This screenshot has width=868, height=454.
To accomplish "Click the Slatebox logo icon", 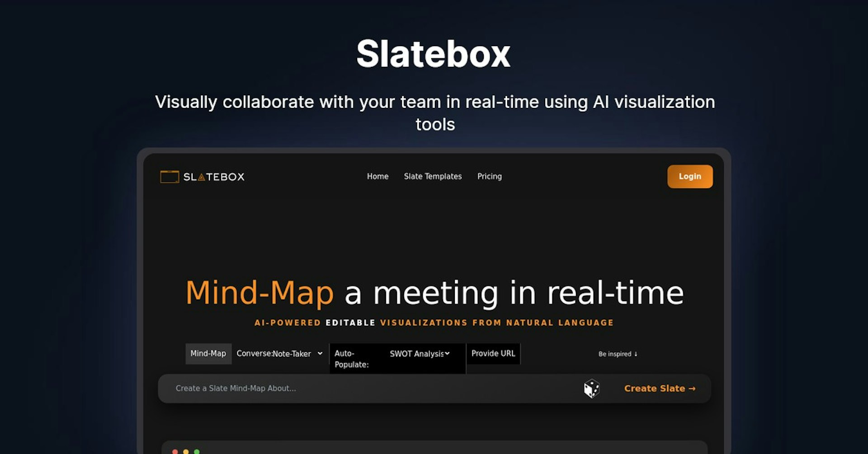I will (170, 177).
